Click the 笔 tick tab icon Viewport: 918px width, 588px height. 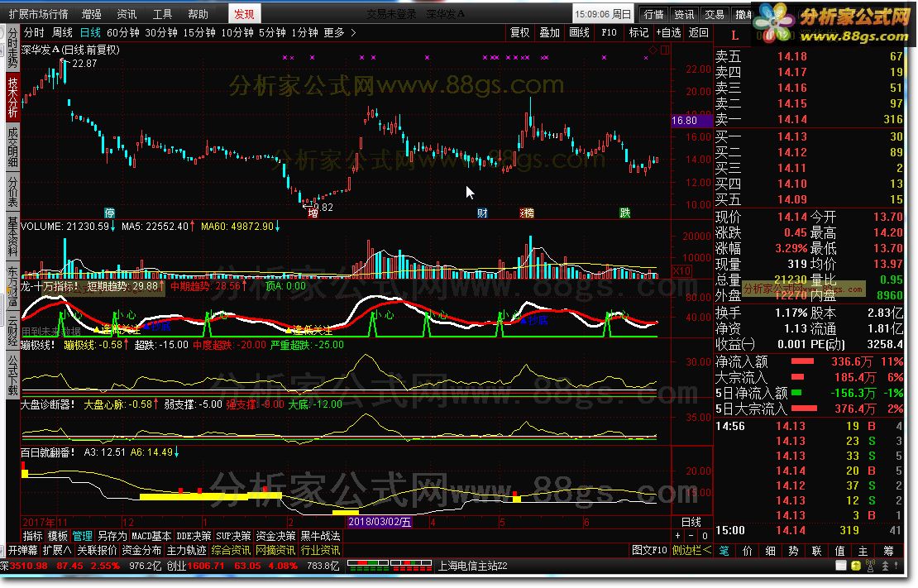click(724, 551)
